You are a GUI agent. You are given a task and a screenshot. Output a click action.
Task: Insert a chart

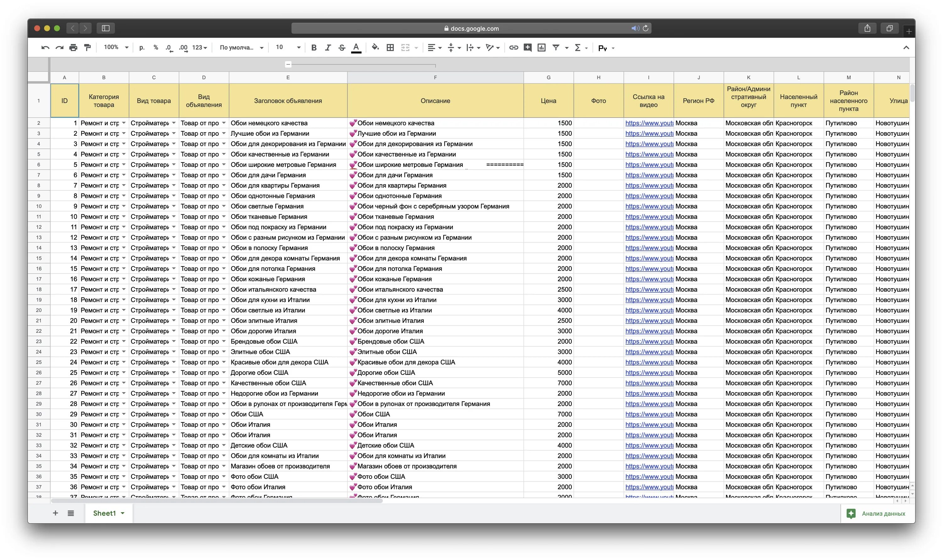tap(542, 47)
